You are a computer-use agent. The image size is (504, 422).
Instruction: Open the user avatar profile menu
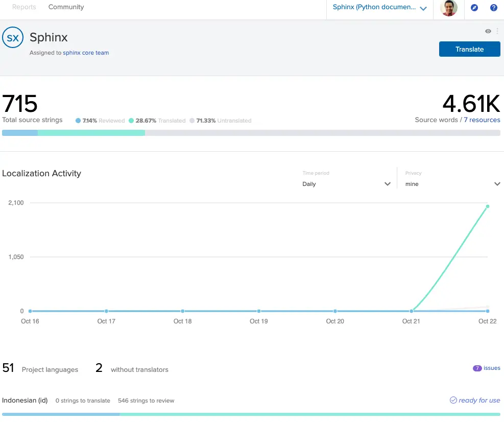[449, 8]
